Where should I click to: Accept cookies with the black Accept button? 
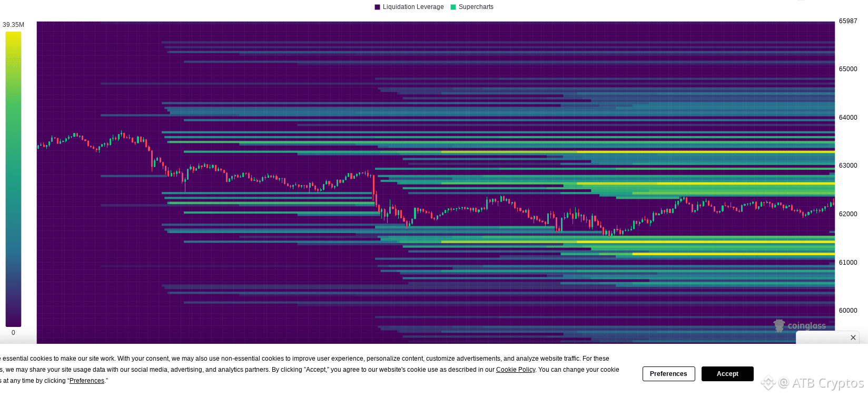(x=727, y=374)
